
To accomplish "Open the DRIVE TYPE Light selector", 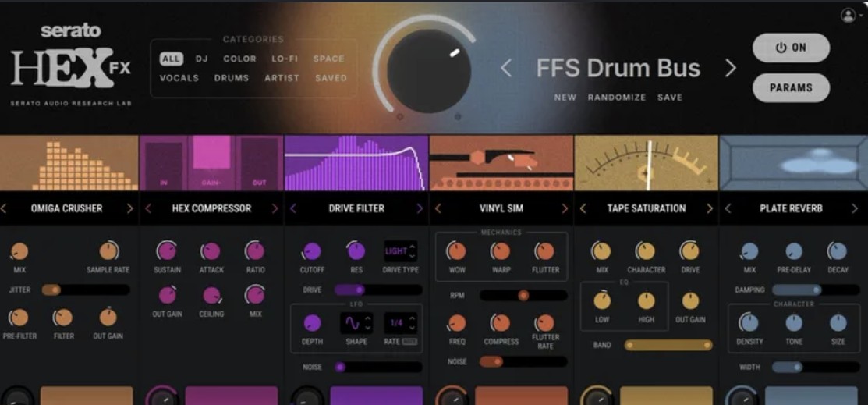I will tap(401, 251).
